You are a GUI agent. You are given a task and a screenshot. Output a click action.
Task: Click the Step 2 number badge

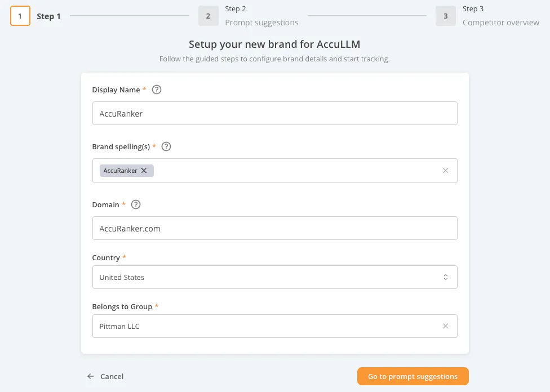coord(208,15)
